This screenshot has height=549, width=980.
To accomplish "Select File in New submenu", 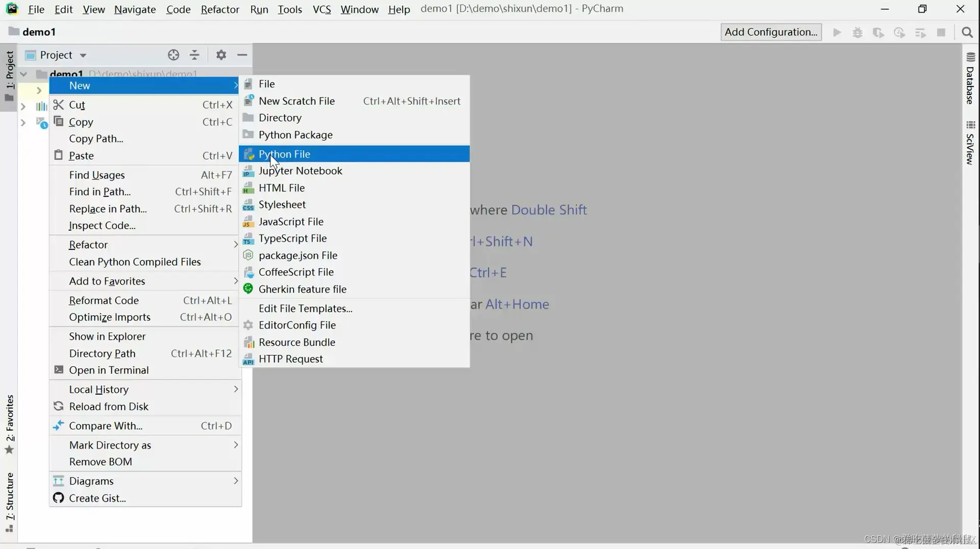I will click(354, 84).
